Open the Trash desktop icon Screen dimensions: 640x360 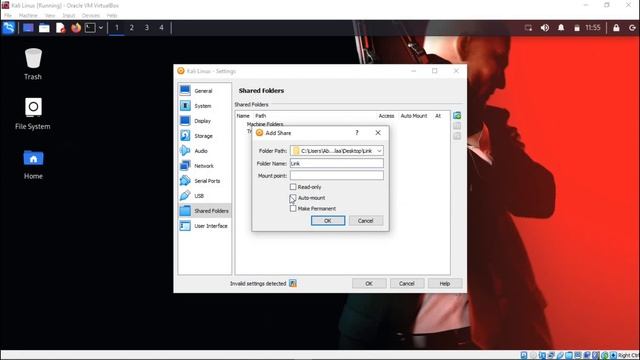coord(33,64)
